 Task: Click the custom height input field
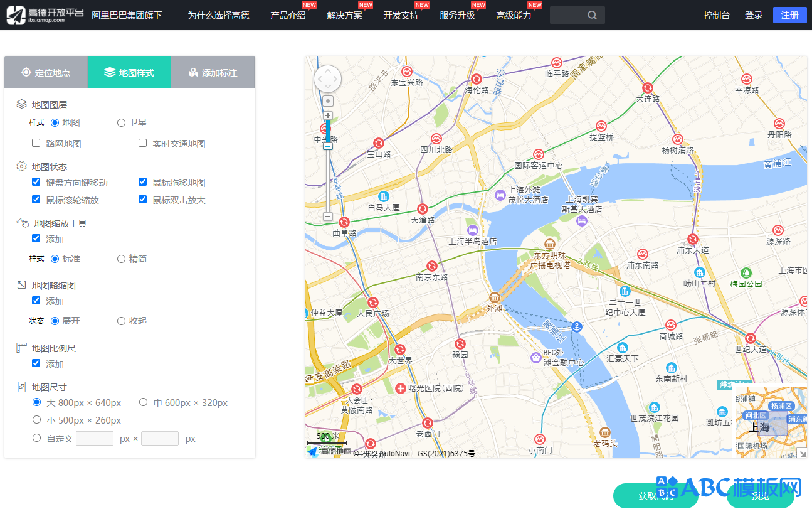160,439
